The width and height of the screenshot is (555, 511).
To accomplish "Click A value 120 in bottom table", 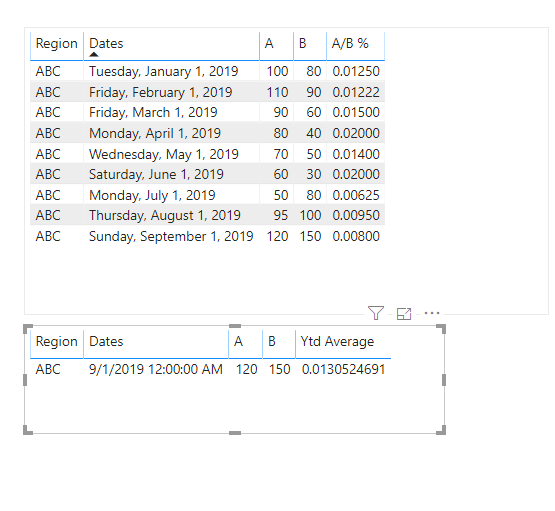I will click(246, 369).
